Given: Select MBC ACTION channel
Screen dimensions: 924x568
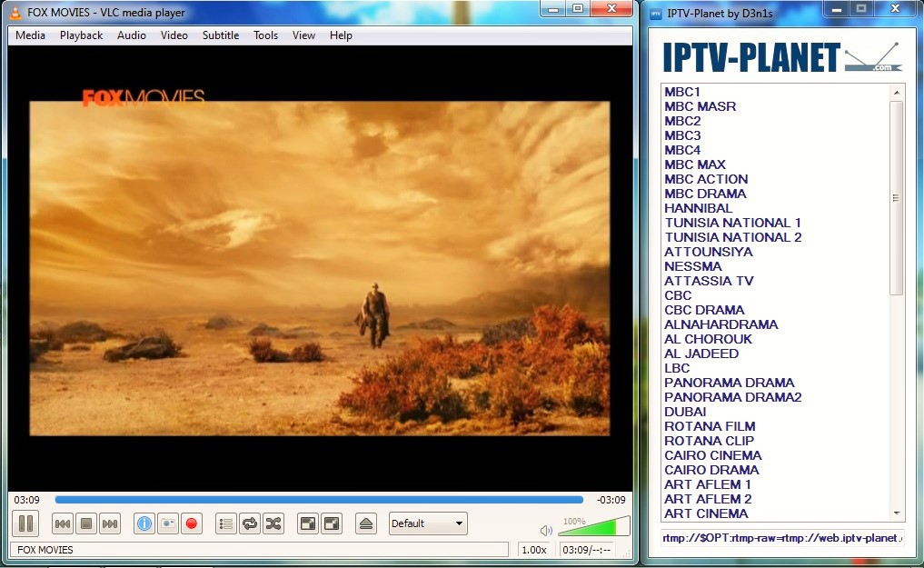Looking at the screenshot, I should [706, 179].
